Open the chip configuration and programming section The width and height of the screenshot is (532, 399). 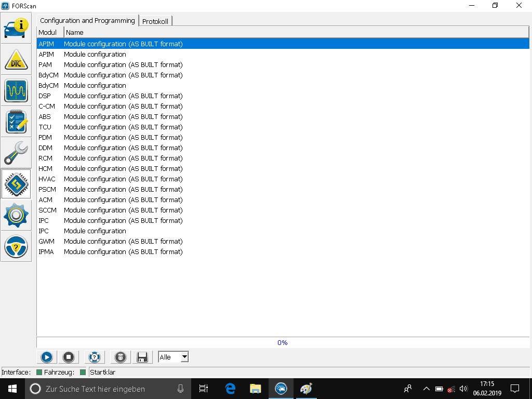click(x=16, y=184)
